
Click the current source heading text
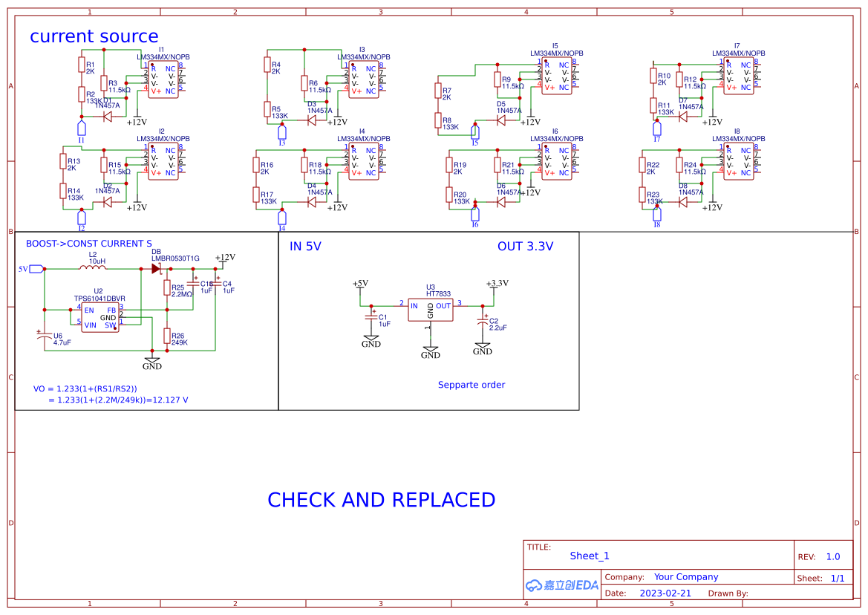94,36
